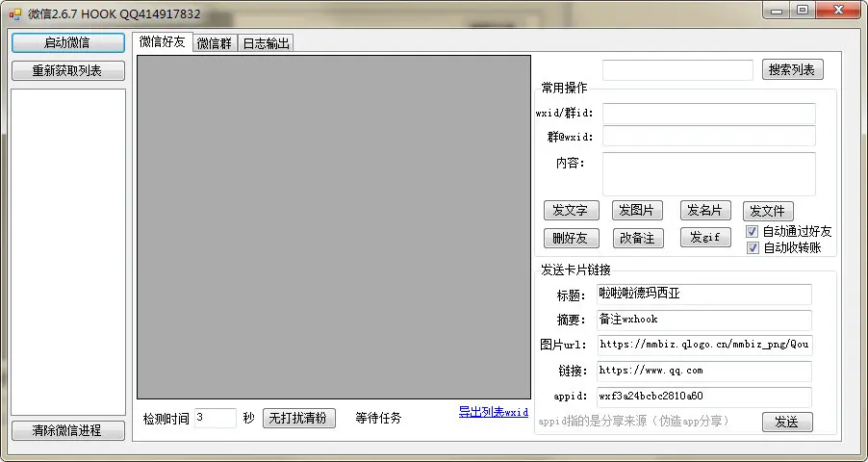Click the appid input field
Viewport: 868px width, 462px height.
coord(704,397)
